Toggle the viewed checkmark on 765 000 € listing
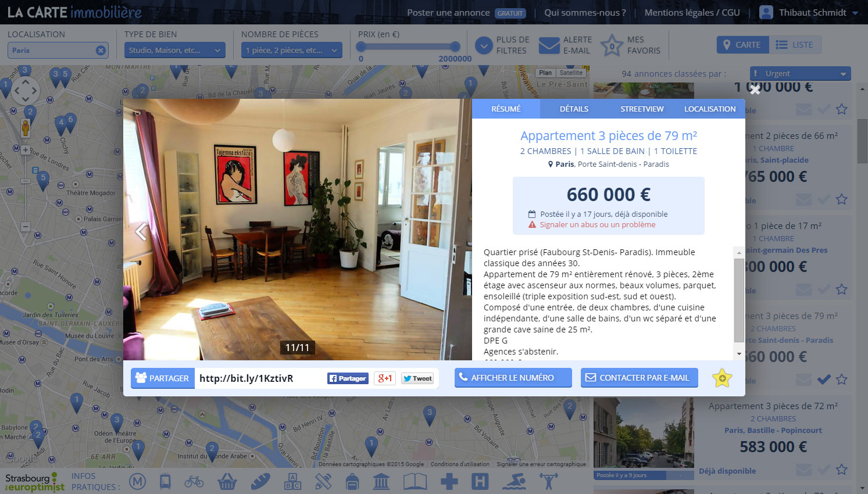The height and width of the screenshot is (494, 868). (824, 199)
